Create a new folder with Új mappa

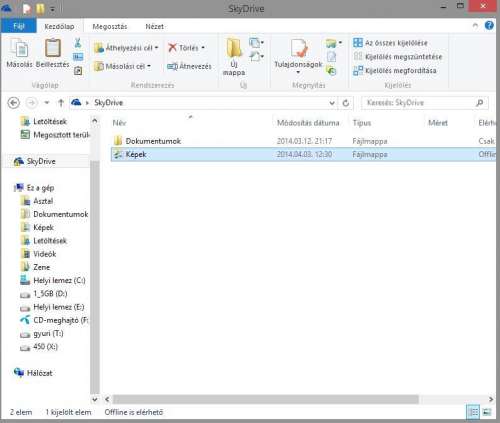[234, 57]
